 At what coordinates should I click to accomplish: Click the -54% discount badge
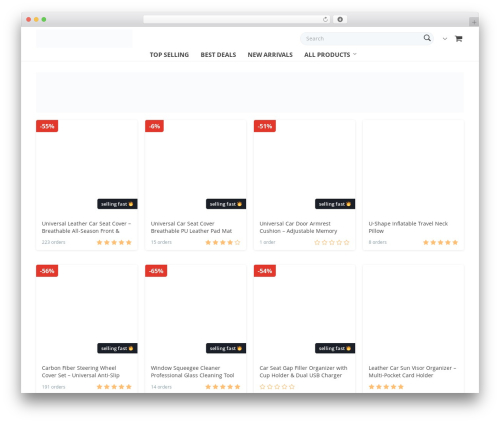pos(265,271)
